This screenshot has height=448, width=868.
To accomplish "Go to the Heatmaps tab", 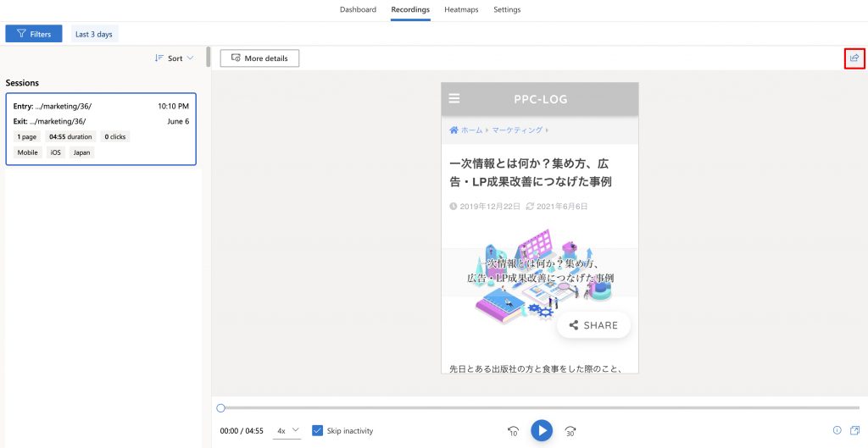I will [461, 9].
